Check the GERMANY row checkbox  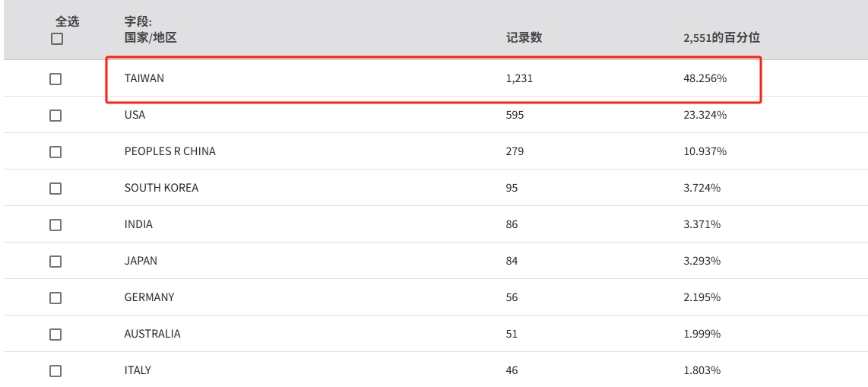click(x=55, y=298)
